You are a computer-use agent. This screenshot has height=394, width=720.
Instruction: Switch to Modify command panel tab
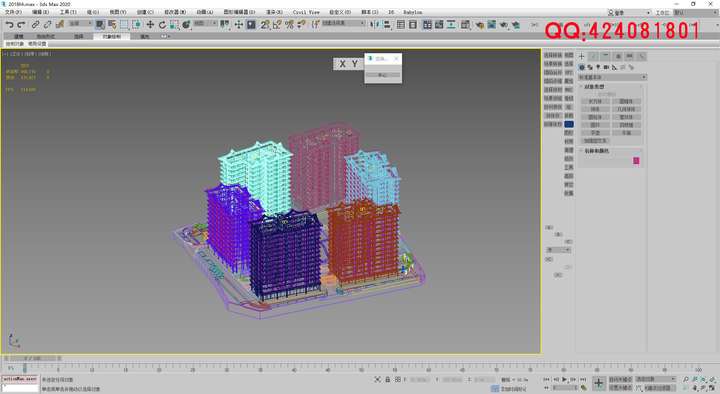[594, 56]
